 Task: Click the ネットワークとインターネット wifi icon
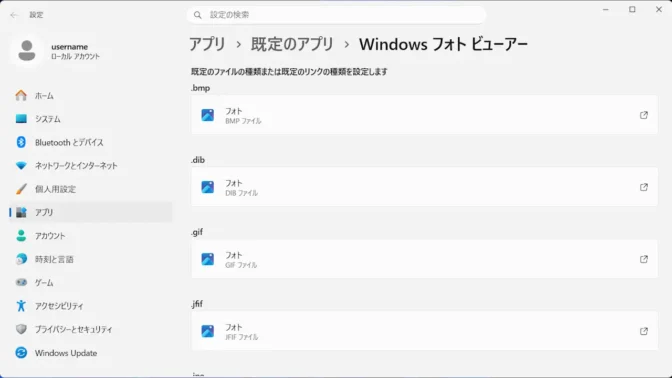coord(21,165)
